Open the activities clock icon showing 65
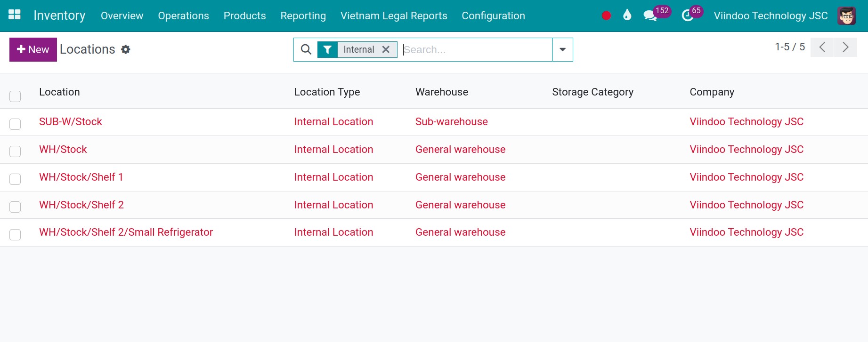 click(x=688, y=16)
